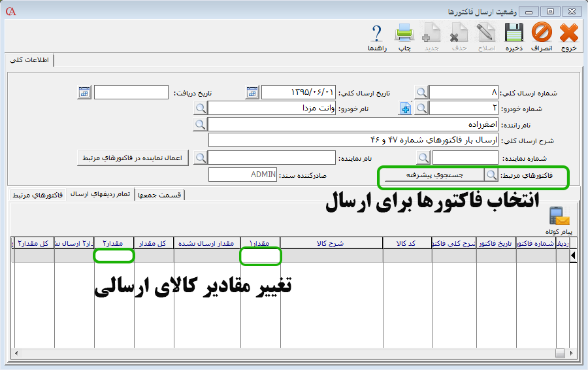Click horizontal scrollbar left arrow
The image size is (588, 370).
click(x=16, y=353)
